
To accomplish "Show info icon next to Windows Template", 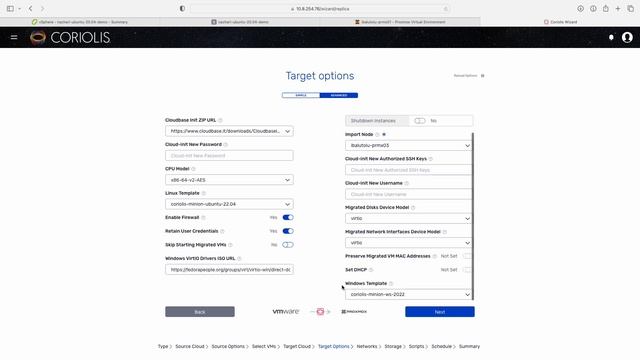I will [x=391, y=283].
